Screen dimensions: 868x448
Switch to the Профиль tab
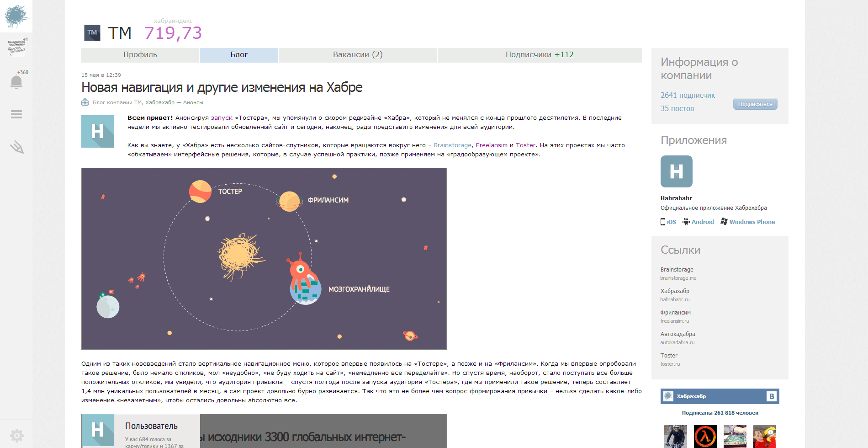coord(140,54)
